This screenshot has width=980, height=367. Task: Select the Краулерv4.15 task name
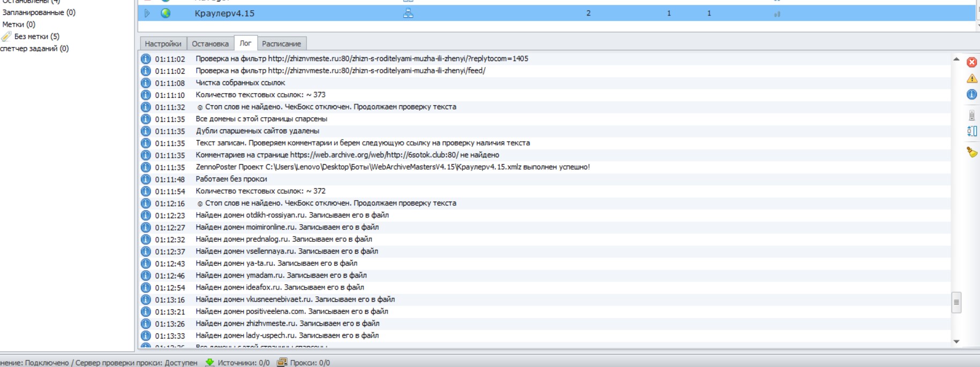pyautogui.click(x=224, y=13)
